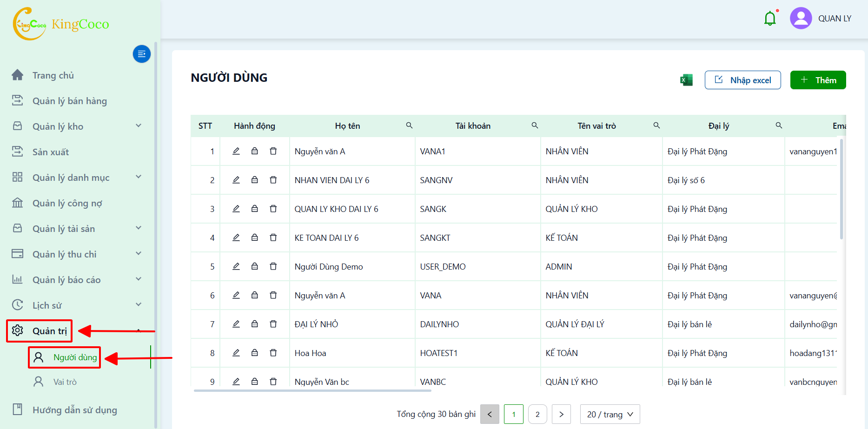Expand the Quản lý thu chi menu
The width and height of the screenshot is (868, 429).
click(138, 254)
